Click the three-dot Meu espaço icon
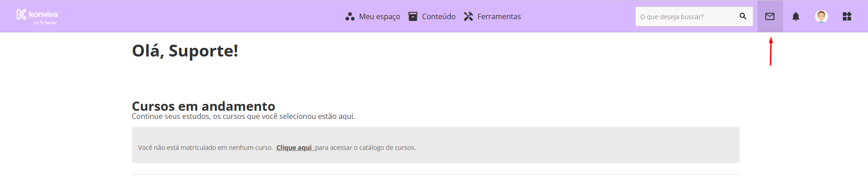Viewport: 868px width, 180px height. [x=350, y=17]
